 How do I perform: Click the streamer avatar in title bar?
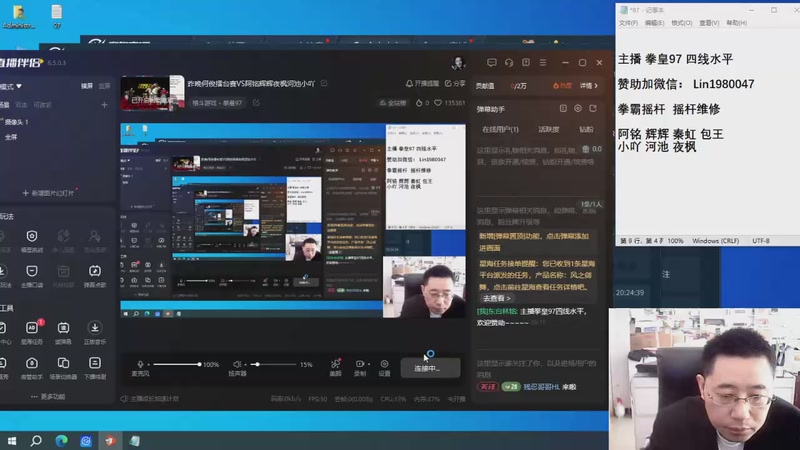pyautogui.click(x=458, y=63)
